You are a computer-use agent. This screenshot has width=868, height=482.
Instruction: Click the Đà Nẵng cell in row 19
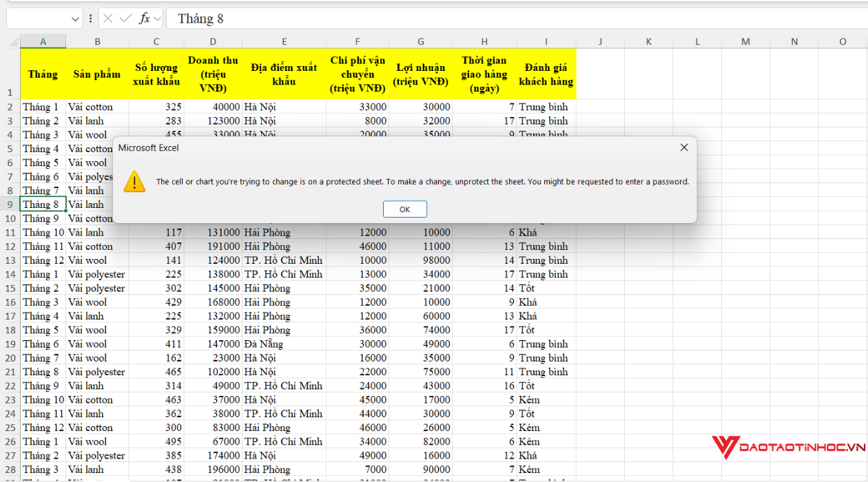(284, 344)
